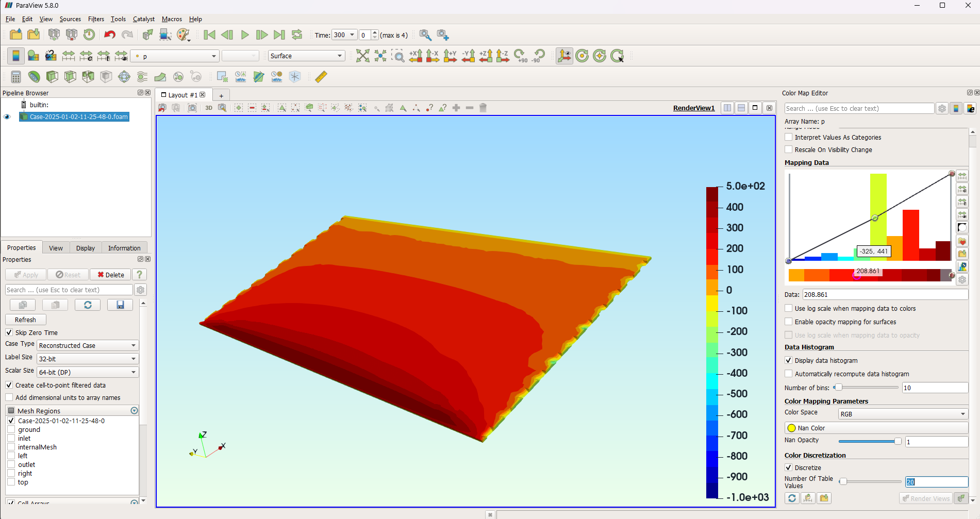Click invert transfer function icon

point(962,227)
